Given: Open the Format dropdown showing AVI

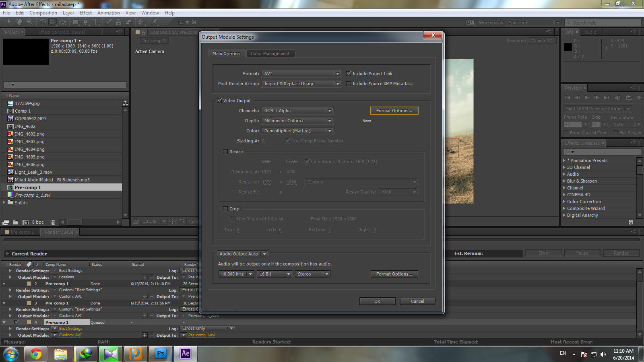Looking at the screenshot, I should [301, 74].
